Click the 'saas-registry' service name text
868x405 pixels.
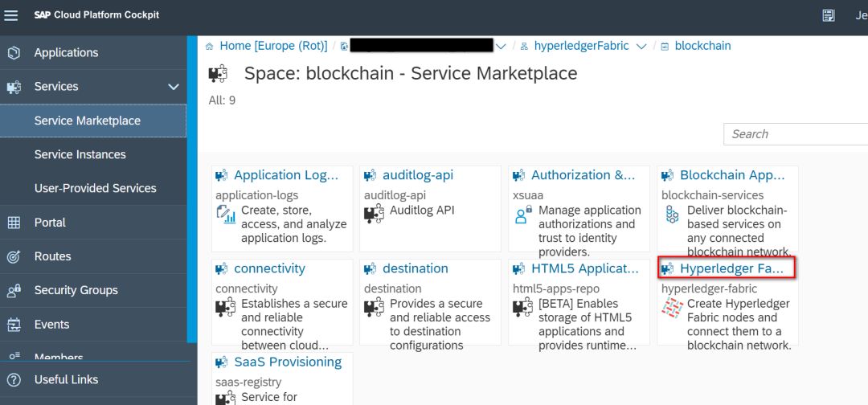click(x=248, y=382)
